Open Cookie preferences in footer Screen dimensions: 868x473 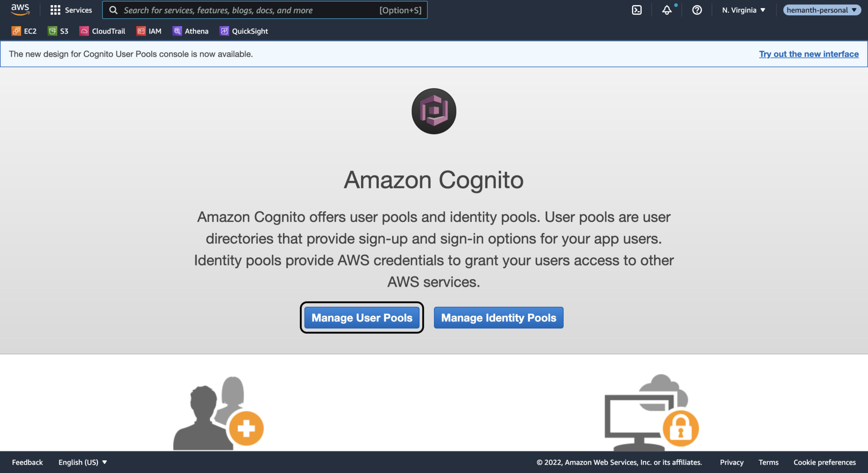click(825, 462)
